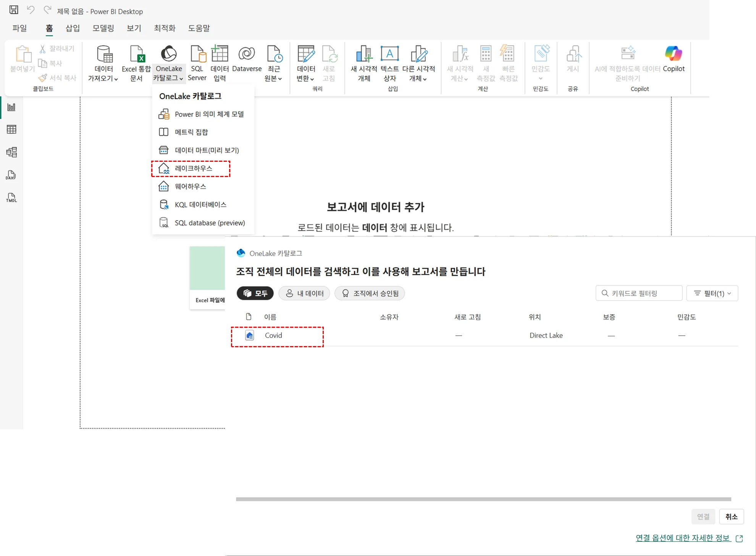Click the horizontal scrollbar in catalog dialog
The image size is (756, 556).
tap(483, 499)
